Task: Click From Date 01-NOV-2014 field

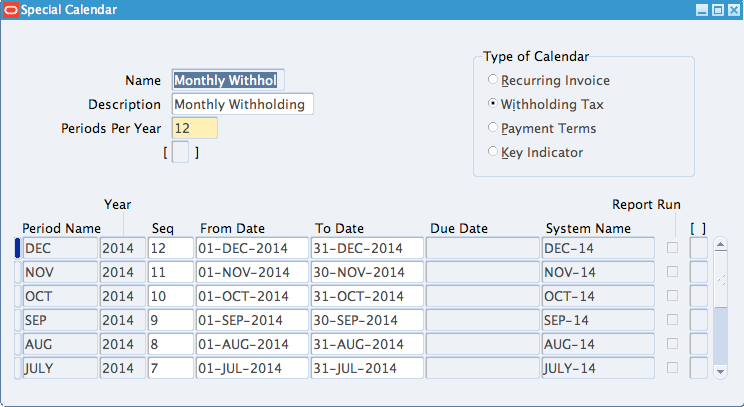Action: click(252, 272)
